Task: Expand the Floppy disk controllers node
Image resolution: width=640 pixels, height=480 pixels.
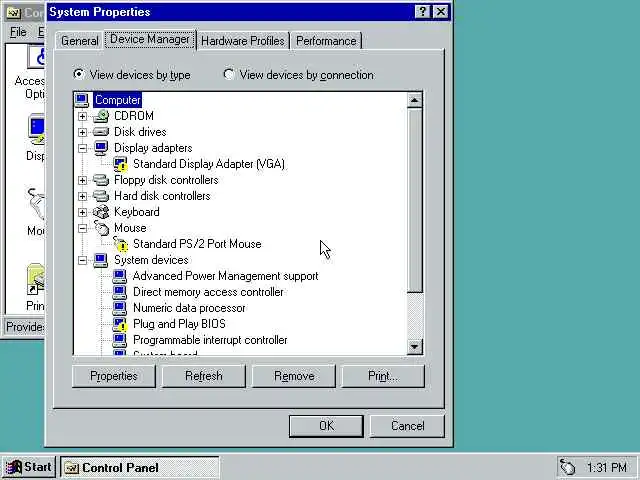Action: click(x=82, y=180)
